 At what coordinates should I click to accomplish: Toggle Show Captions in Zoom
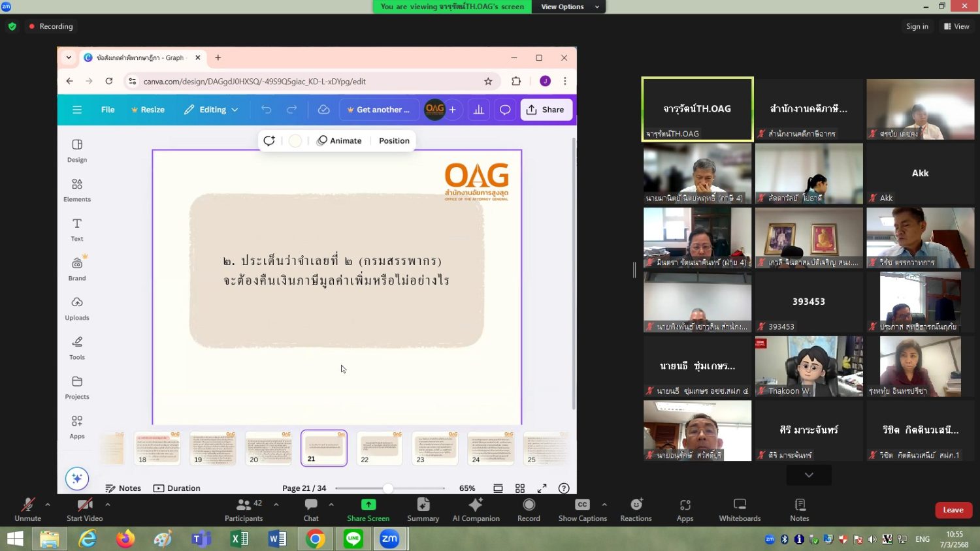pyautogui.click(x=582, y=509)
